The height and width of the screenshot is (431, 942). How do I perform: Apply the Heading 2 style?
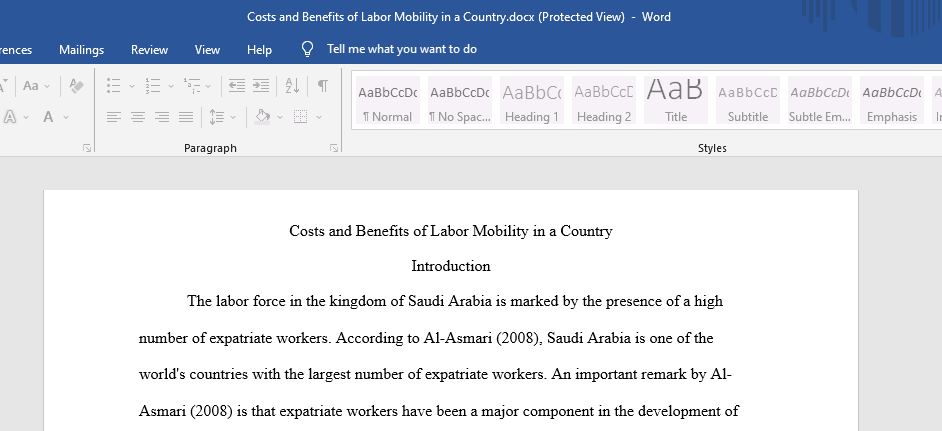tap(604, 100)
